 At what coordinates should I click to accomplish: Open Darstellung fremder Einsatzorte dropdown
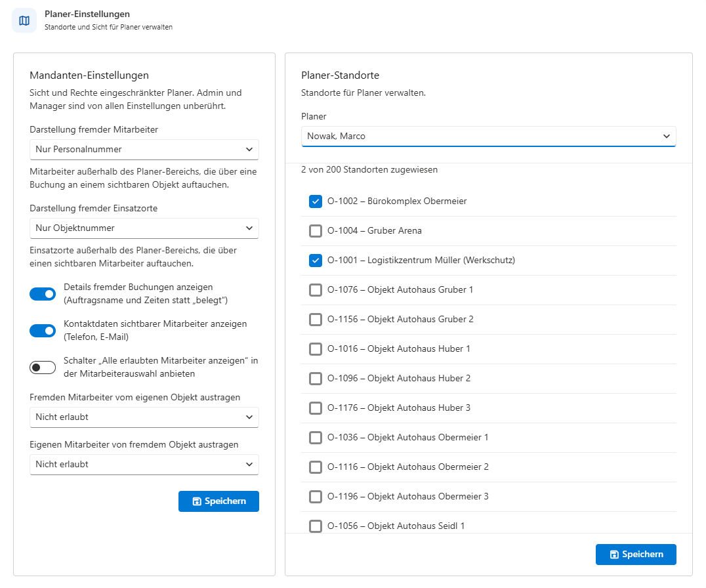click(x=144, y=228)
